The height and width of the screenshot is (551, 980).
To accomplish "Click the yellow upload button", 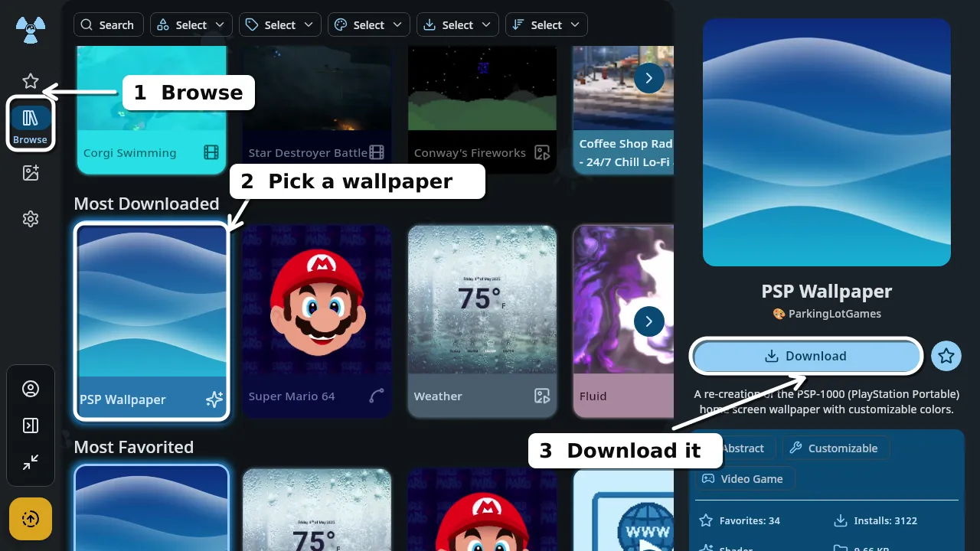I will pyautogui.click(x=31, y=519).
